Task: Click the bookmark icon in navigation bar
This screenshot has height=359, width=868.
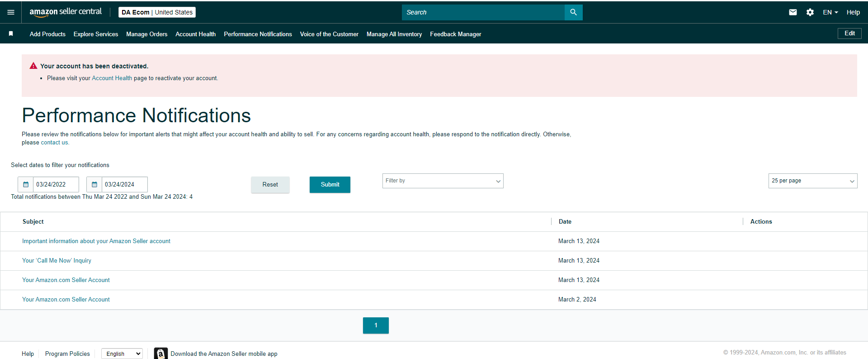Action: [x=11, y=34]
